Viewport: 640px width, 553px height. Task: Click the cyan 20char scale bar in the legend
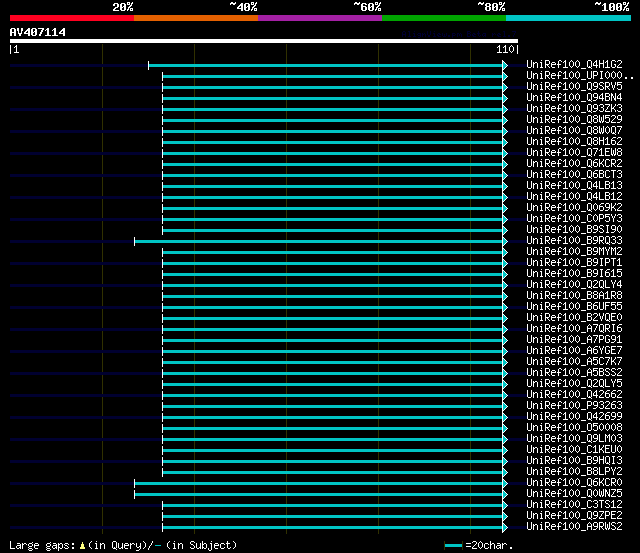[x=453, y=546]
